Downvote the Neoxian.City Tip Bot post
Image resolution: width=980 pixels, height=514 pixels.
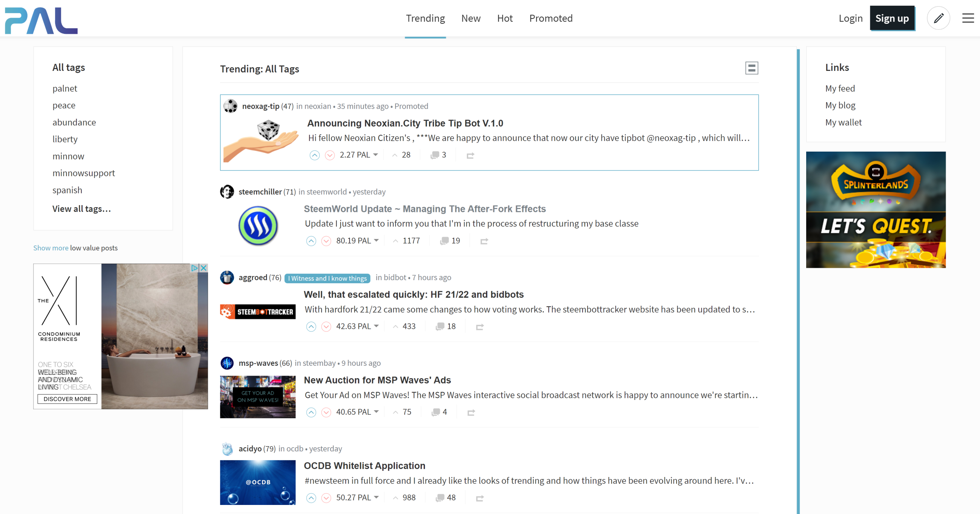(330, 155)
